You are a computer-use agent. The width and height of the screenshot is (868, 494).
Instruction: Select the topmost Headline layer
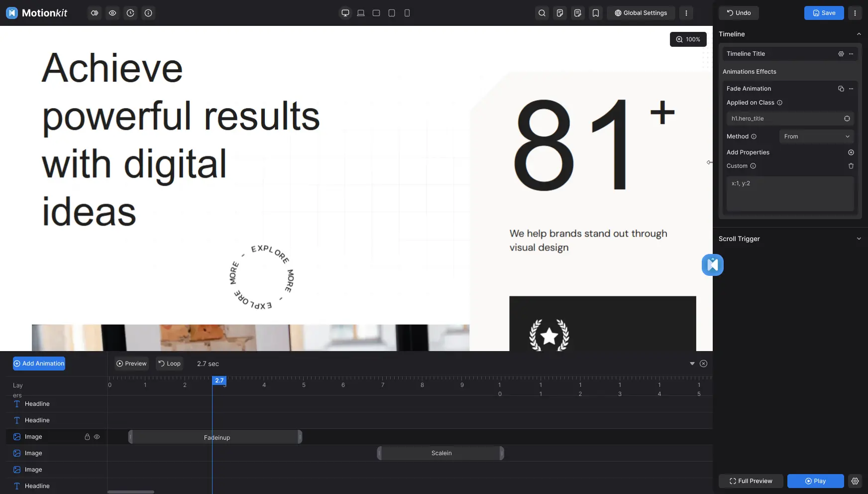[57, 404]
